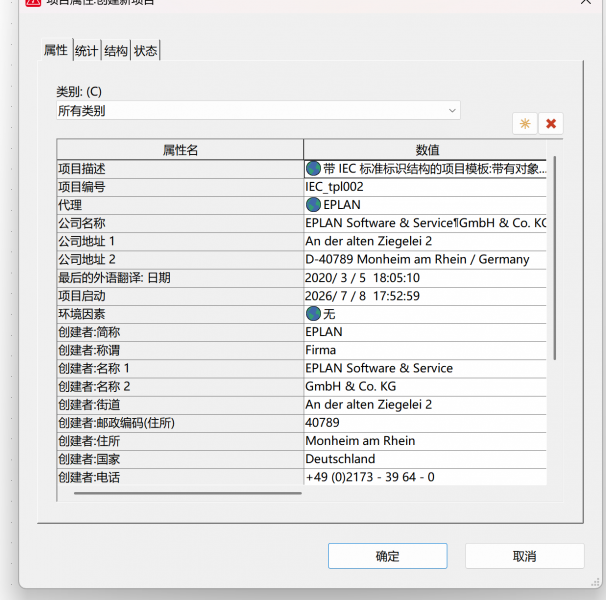Switch to the 统计 tab
Viewport: 606px width, 600px height.
point(87,51)
